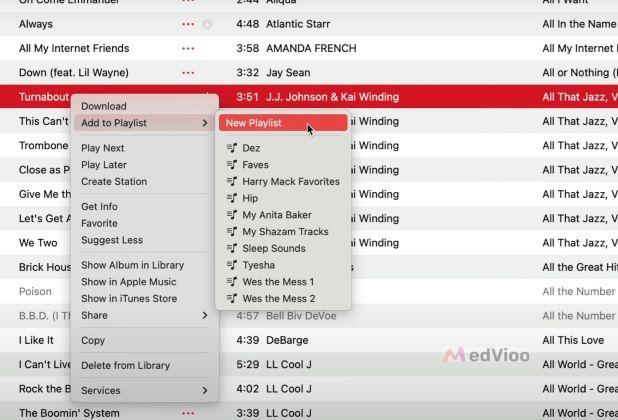The image size is (618, 420).
Task: Click download icon next to Always
Action: pyautogui.click(x=207, y=24)
